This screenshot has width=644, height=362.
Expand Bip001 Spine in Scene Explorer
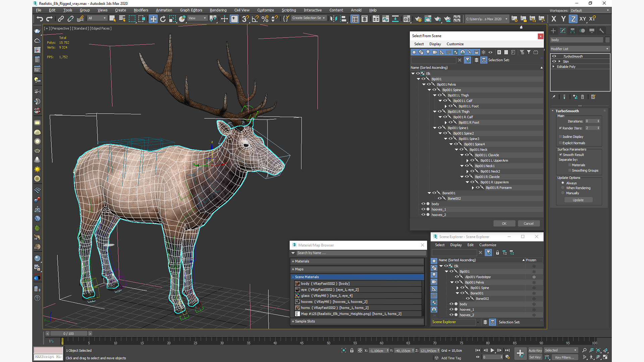click(458, 288)
